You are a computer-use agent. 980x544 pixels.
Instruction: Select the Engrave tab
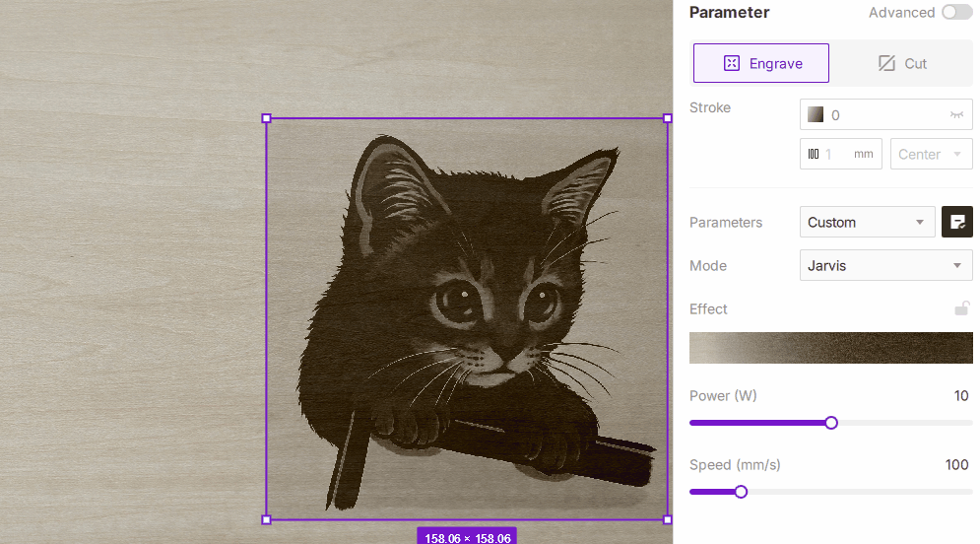pos(761,63)
